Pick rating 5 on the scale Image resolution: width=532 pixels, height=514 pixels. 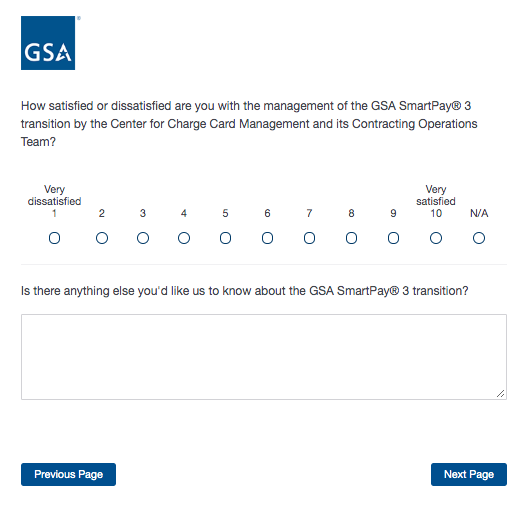[225, 238]
